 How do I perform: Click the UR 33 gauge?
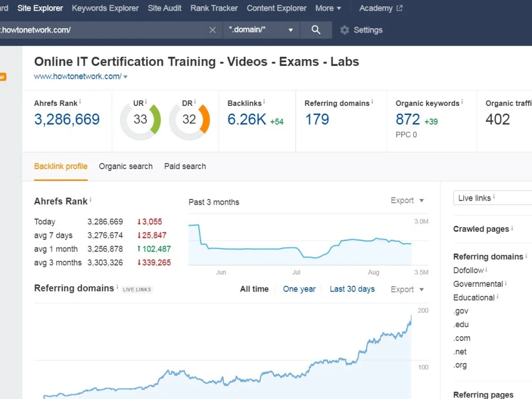pos(140,120)
